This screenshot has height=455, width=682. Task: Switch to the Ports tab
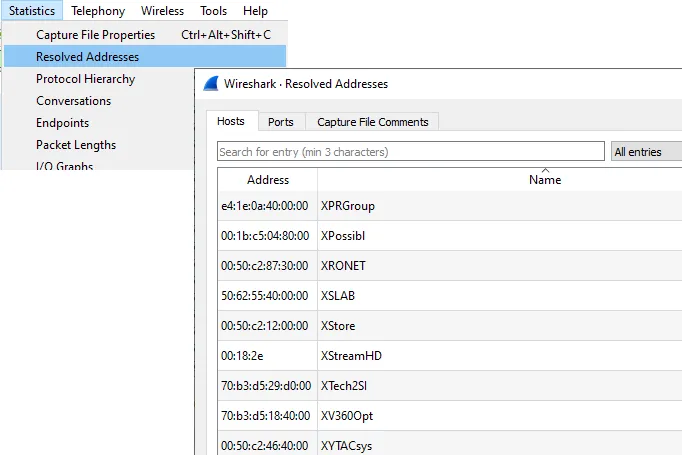click(x=281, y=122)
